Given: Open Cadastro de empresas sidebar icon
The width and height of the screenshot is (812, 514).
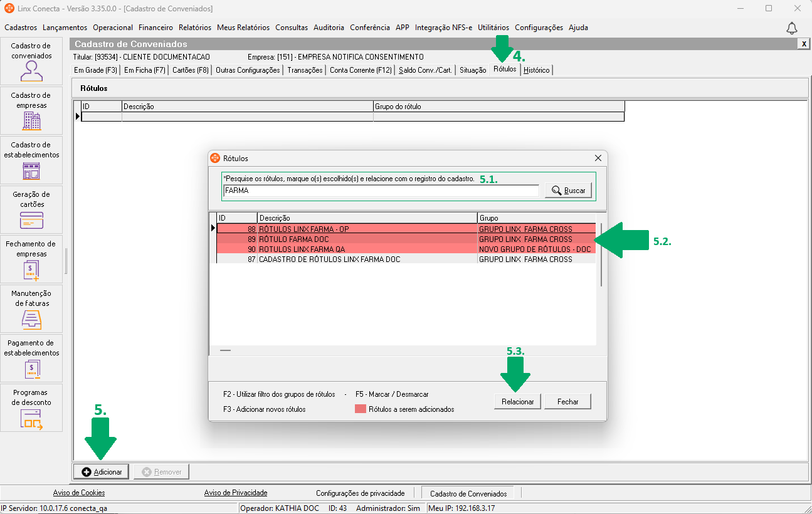Looking at the screenshot, I should [x=31, y=110].
